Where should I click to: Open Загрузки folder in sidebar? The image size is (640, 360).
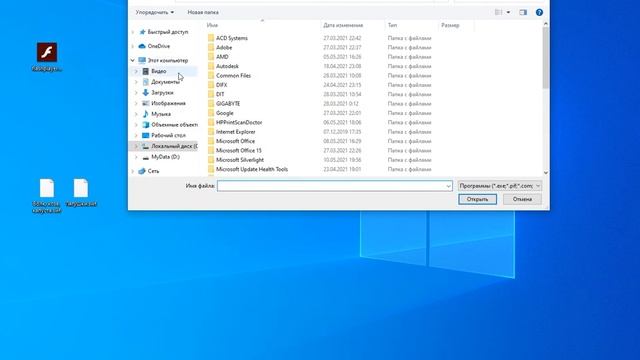[162, 93]
